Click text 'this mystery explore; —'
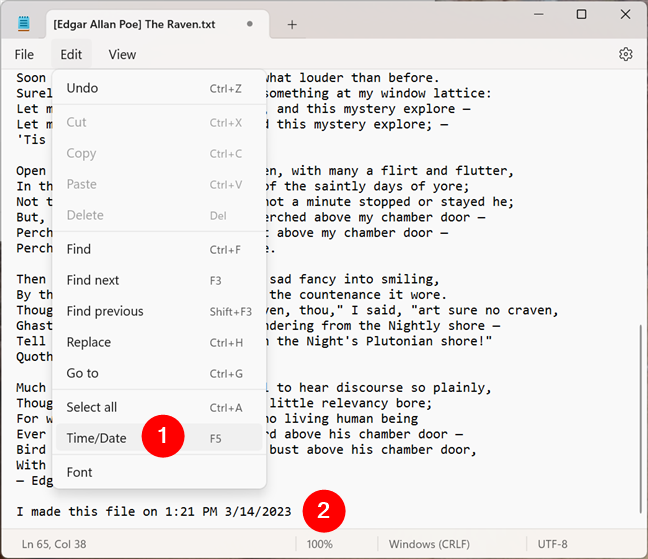 [362, 124]
